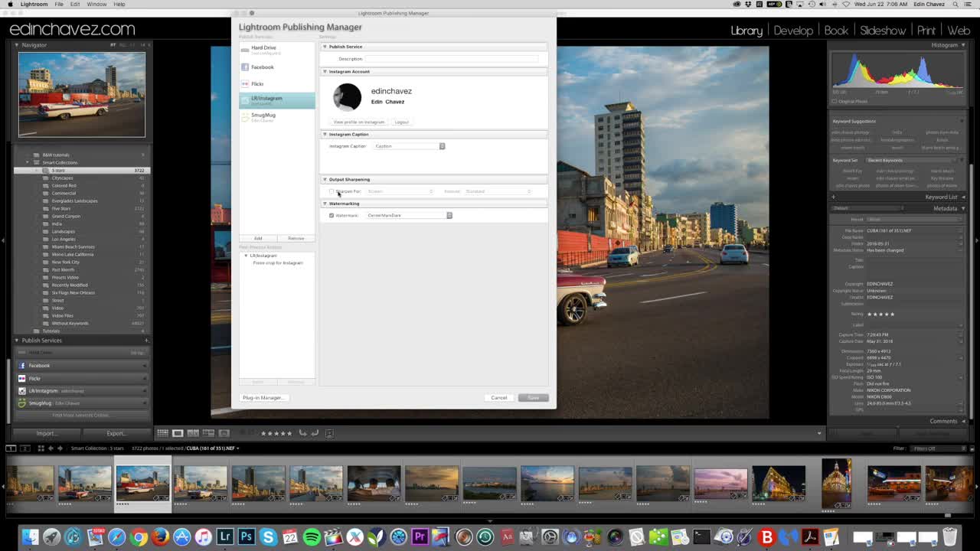Rotate photo counter-clockwise in toolbar
Screen dimensions: 980x551
click(303, 433)
